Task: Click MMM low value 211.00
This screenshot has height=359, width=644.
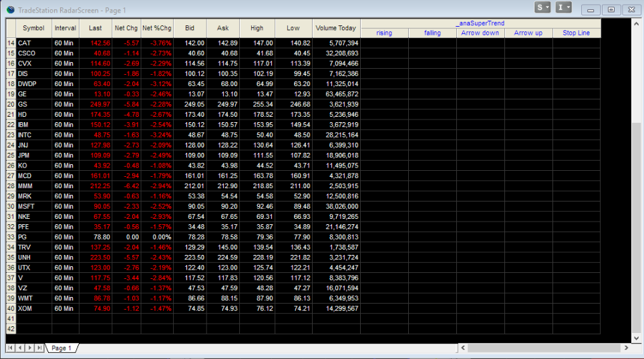Action: [293, 186]
